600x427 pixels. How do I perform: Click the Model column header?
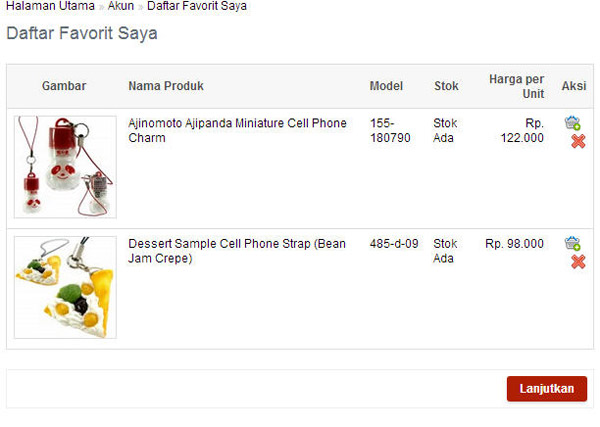pyautogui.click(x=386, y=86)
